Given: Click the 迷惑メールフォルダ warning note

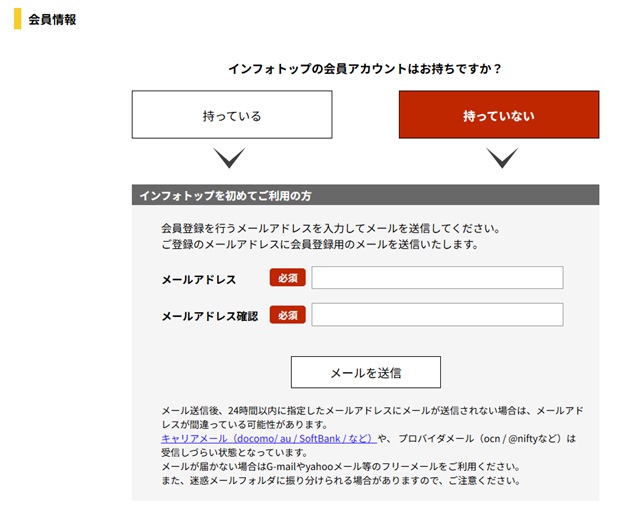Looking at the screenshot, I should point(340,480).
